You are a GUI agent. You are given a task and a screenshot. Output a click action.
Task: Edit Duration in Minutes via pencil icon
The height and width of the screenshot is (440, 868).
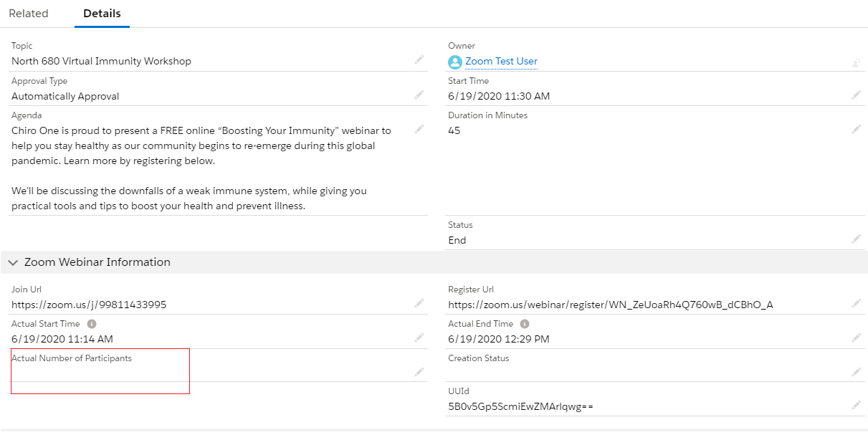856,129
